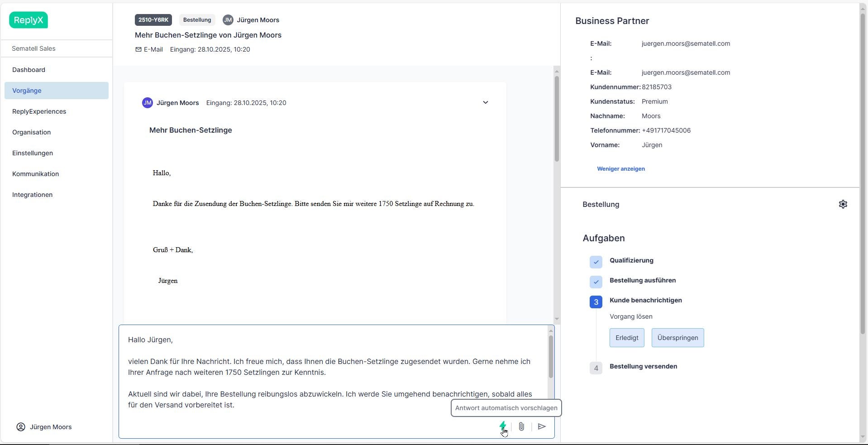Send the reply with the arrow icon
Image resolution: width=868 pixels, height=445 pixels.
point(542,426)
